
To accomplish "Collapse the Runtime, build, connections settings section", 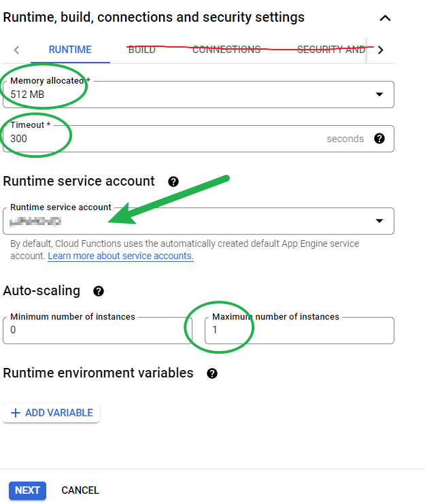I will pyautogui.click(x=385, y=18).
